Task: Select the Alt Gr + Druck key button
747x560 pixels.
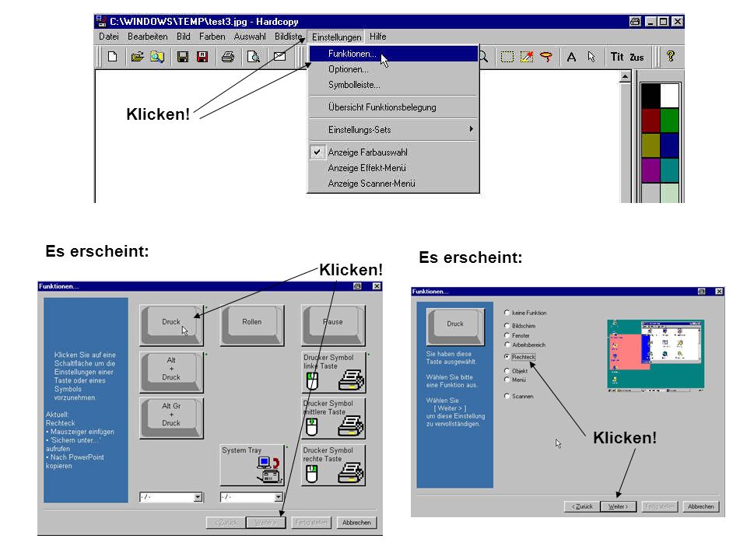Action: [x=171, y=418]
